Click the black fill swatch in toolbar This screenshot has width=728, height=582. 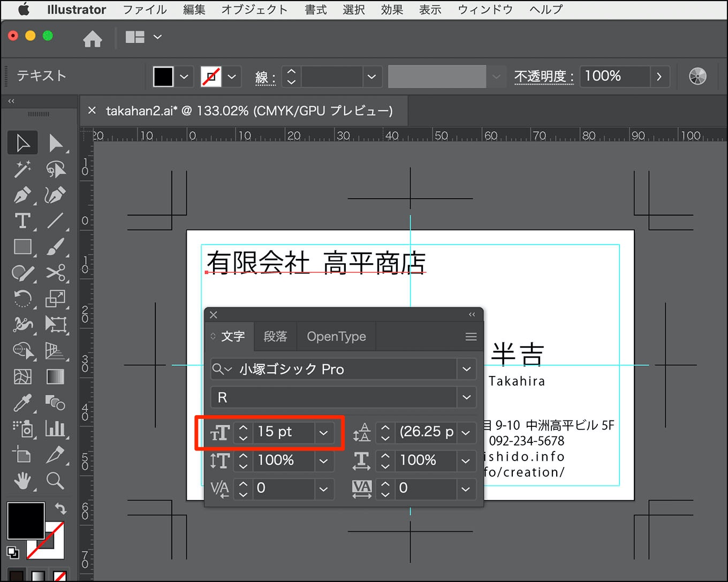tap(26, 520)
